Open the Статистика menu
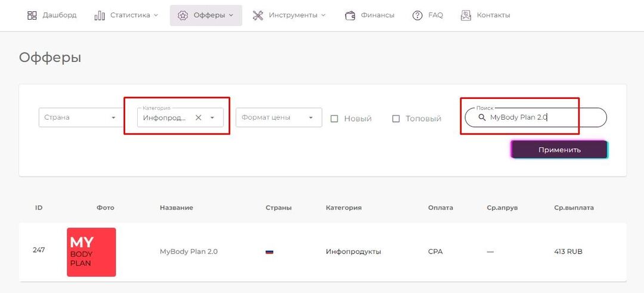Viewport: 644px width, 293px height. click(x=130, y=15)
